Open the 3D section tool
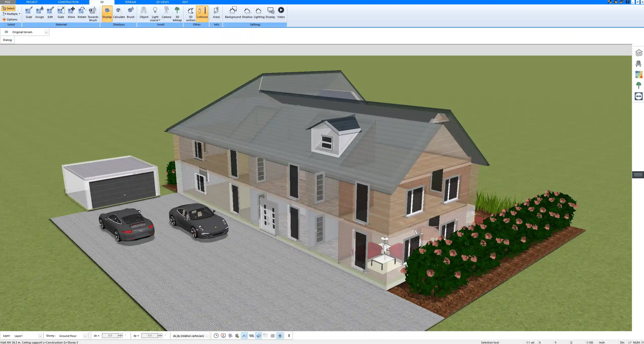Screen dimensions: 644x344 [x=190, y=14]
